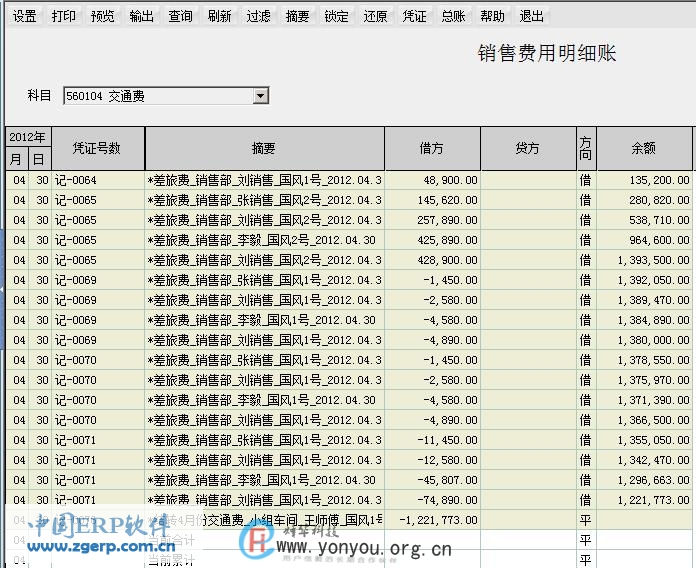Select the debit amount 48,900.00
This screenshot has width=696, height=568.
pos(432,180)
